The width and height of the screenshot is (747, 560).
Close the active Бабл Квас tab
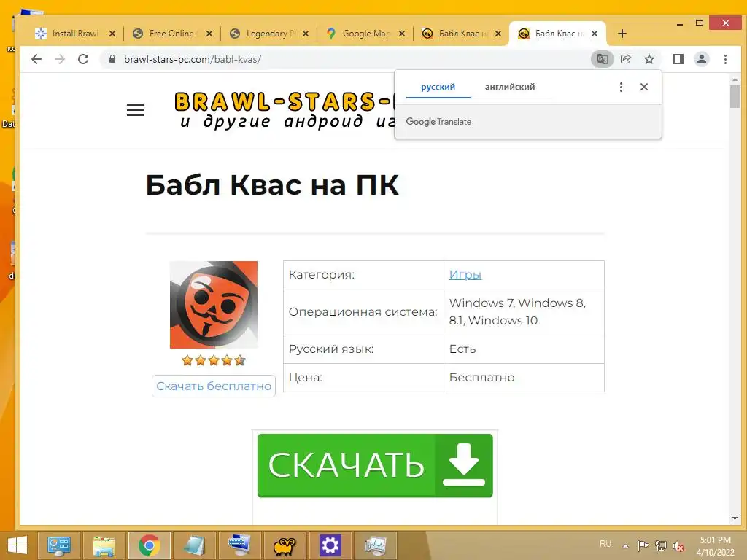594,34
